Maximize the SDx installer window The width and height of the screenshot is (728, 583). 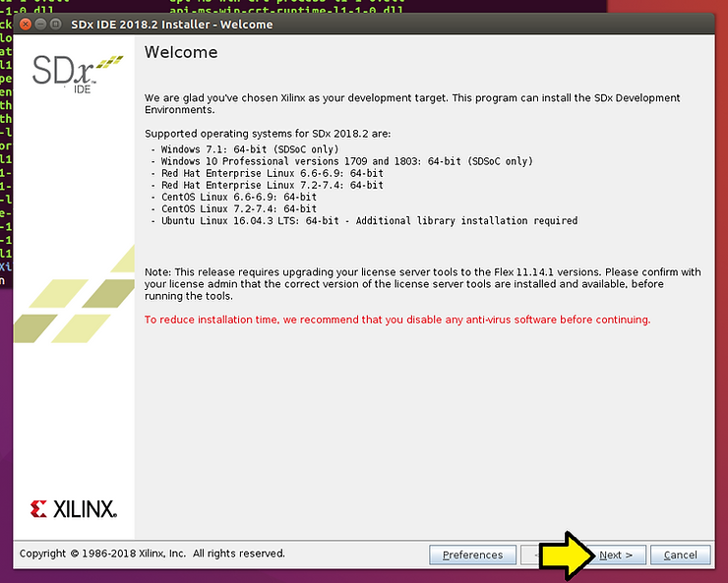57,24
